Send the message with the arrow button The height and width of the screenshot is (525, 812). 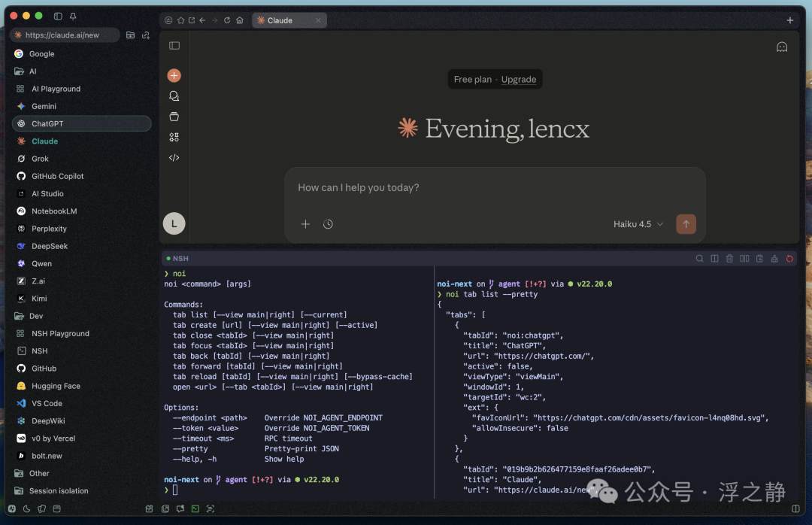pyautogui.click(x=686, y=224)
